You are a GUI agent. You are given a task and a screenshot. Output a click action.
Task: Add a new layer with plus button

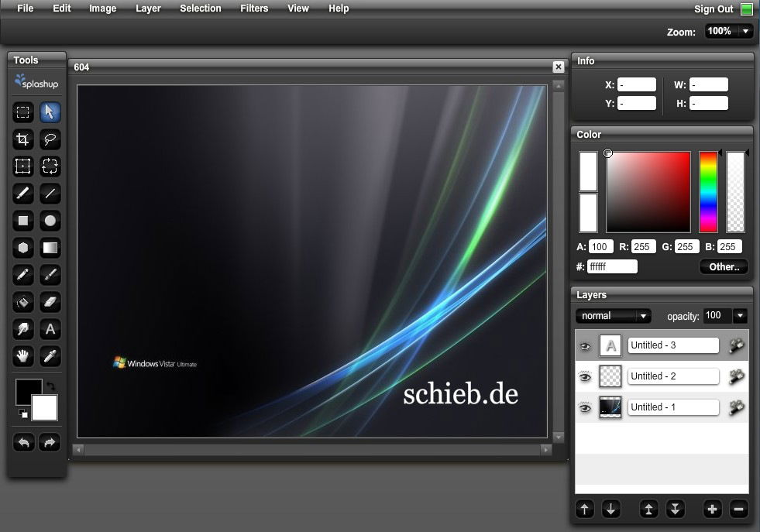point(712,510)
